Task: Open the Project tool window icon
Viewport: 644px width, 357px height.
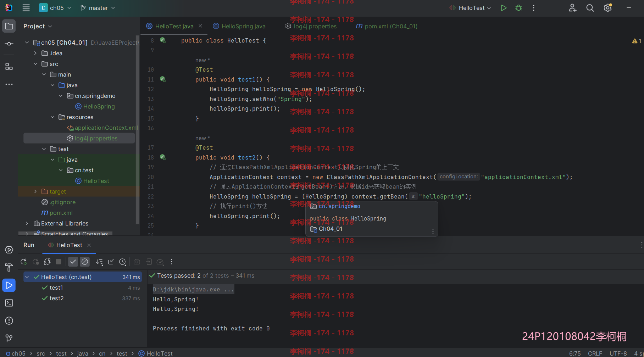Action: pyautogui.click(x=9, y=26)
